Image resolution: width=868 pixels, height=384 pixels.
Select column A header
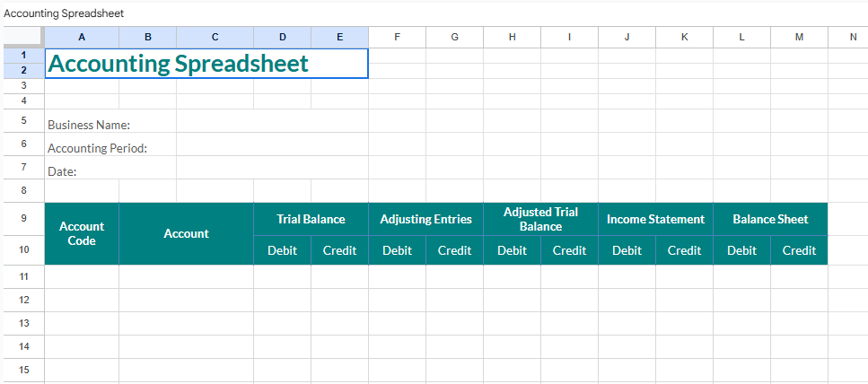[x=82, y=37]
